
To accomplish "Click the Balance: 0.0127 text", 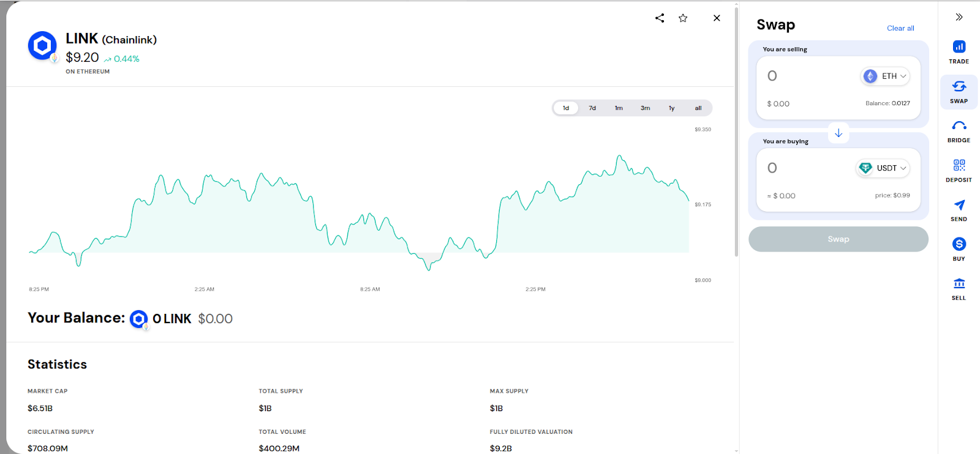I will [888, 103].
